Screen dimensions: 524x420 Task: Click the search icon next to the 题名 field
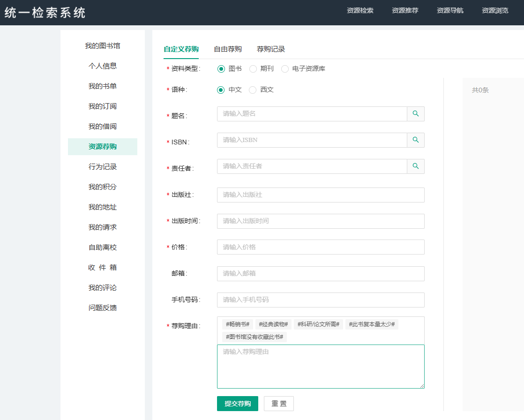[415, 114]
